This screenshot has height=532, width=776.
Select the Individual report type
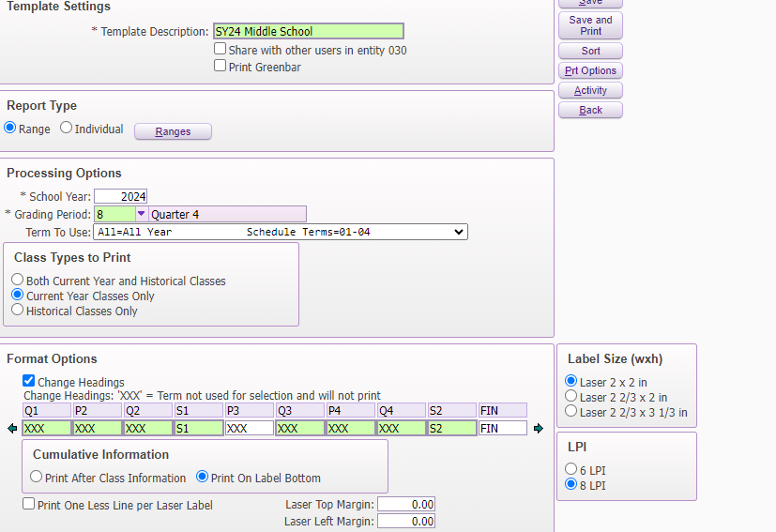67,129
